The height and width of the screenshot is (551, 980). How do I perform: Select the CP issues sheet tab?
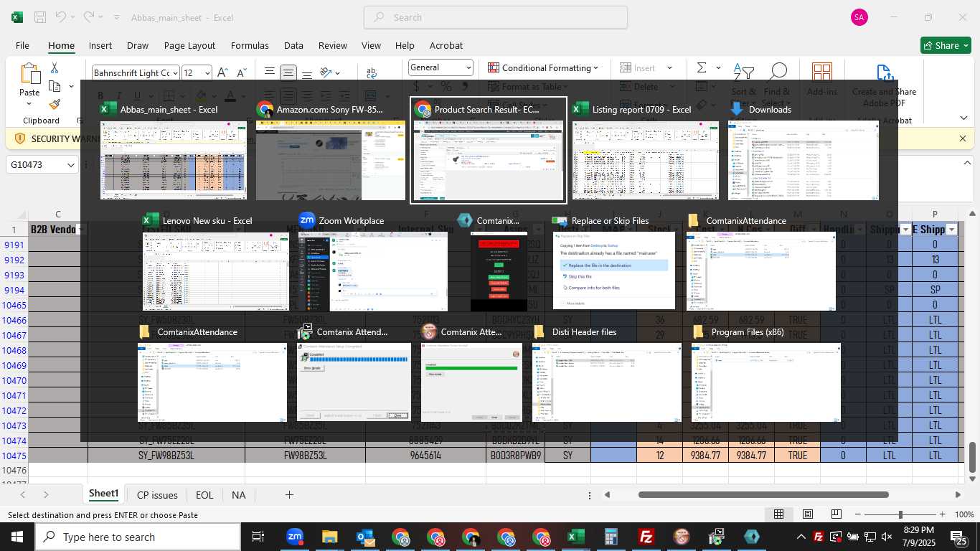(157, 495)
